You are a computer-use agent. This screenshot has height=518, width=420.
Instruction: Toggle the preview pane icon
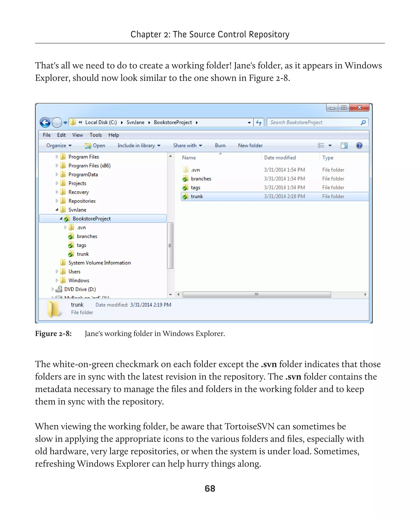coord(344,145)
